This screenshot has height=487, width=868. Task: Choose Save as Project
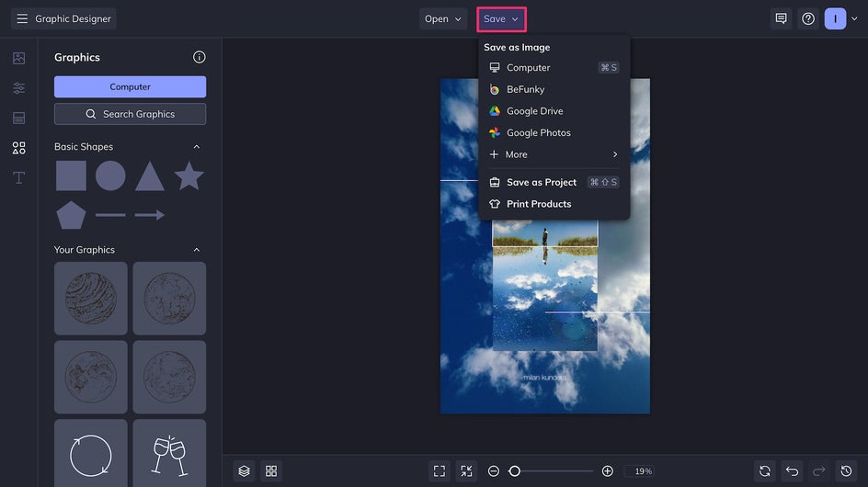(554, 182)
